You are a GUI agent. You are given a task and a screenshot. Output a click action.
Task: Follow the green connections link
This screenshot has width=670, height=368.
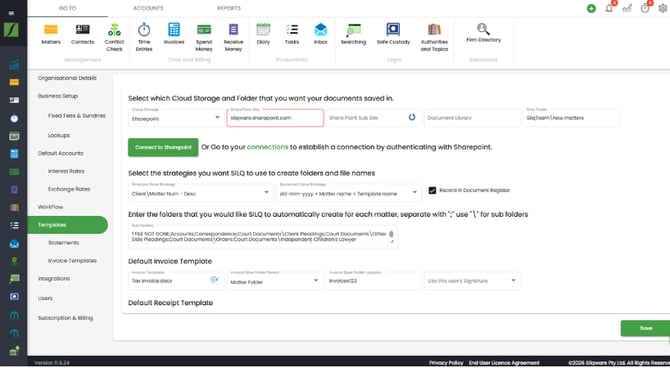point(267,147)
